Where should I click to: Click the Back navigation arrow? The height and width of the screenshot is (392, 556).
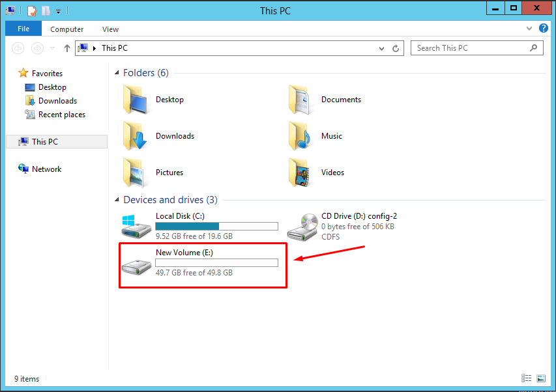pyautogui.click(x=18, y=48)
